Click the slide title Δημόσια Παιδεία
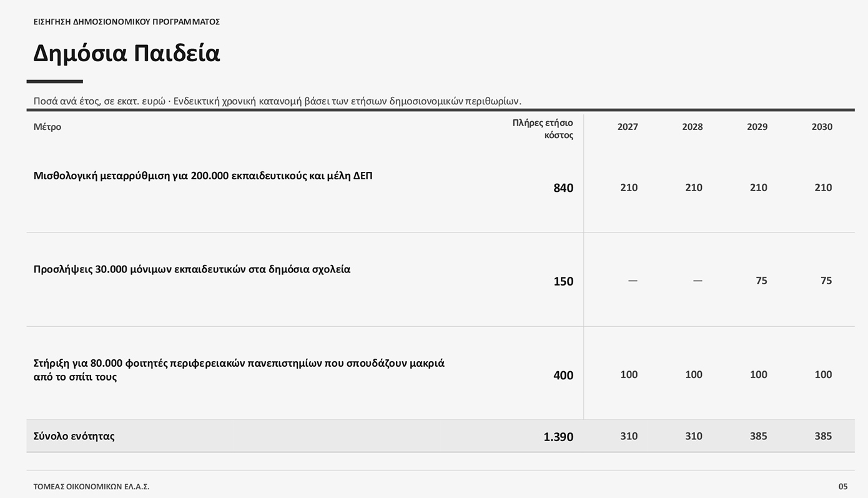This screenshot has height=498, width=868. point(127,54)
